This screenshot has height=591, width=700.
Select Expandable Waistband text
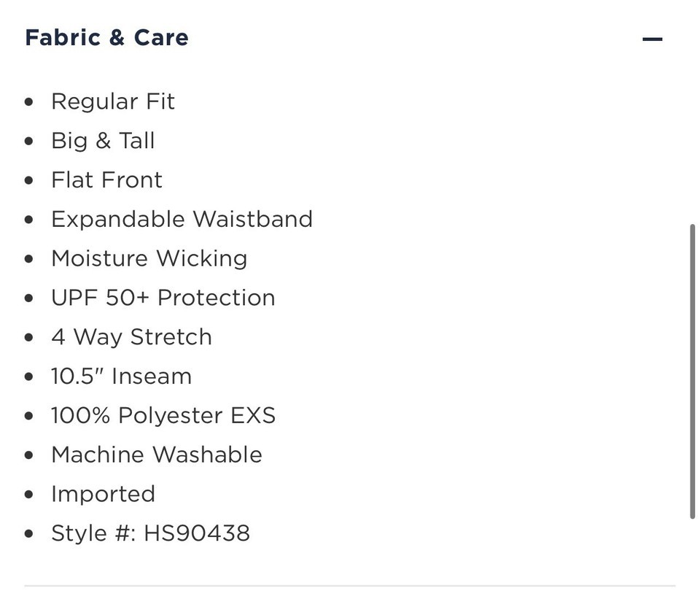coord(182,220)
